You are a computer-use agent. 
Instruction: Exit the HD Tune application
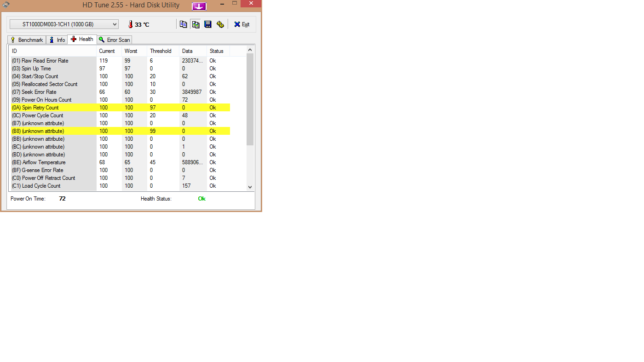click(241, 24)
